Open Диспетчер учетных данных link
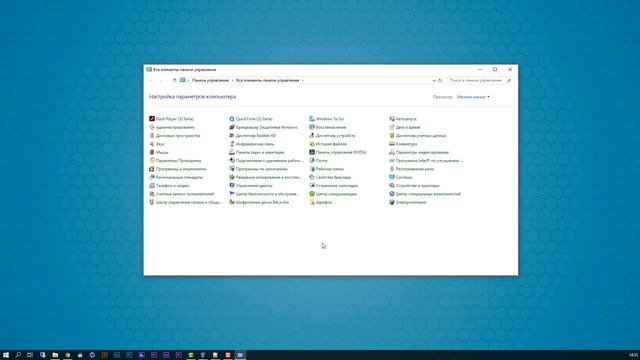Screen dimensions: 640x360 point(421,136)
